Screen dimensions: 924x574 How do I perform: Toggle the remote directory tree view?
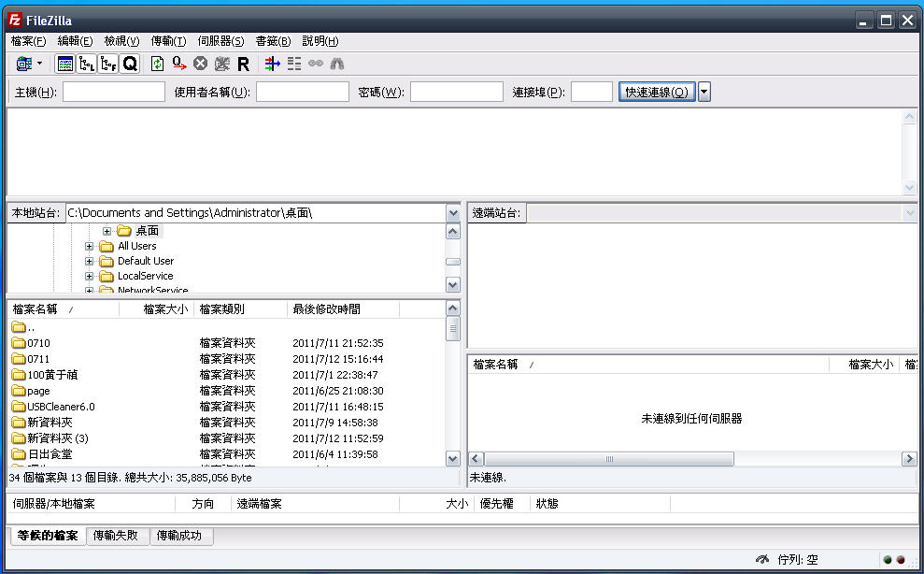108,64
